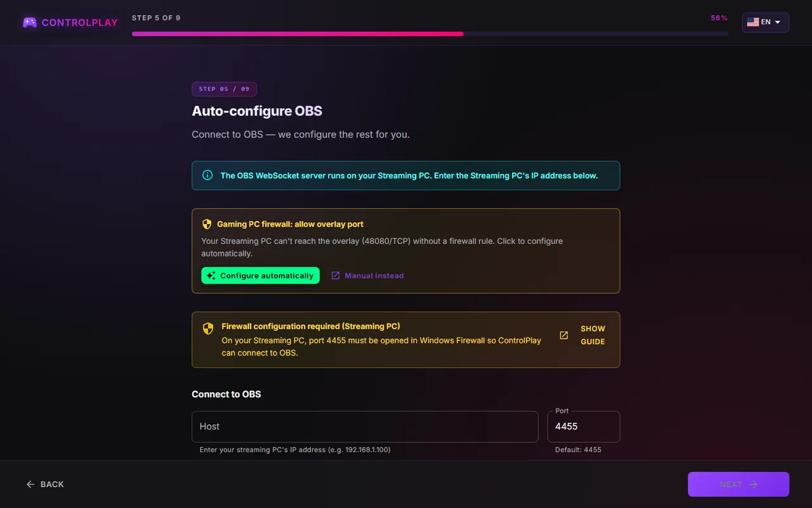Open the SHOW GUIDE link
Viewport: 812px width, 508px height.
pos(582,335)
